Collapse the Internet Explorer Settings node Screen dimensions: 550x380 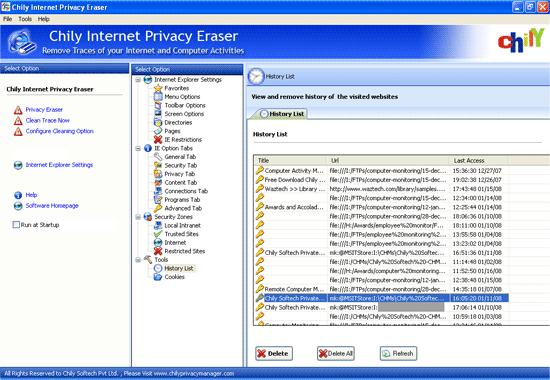tap(138, 80)
